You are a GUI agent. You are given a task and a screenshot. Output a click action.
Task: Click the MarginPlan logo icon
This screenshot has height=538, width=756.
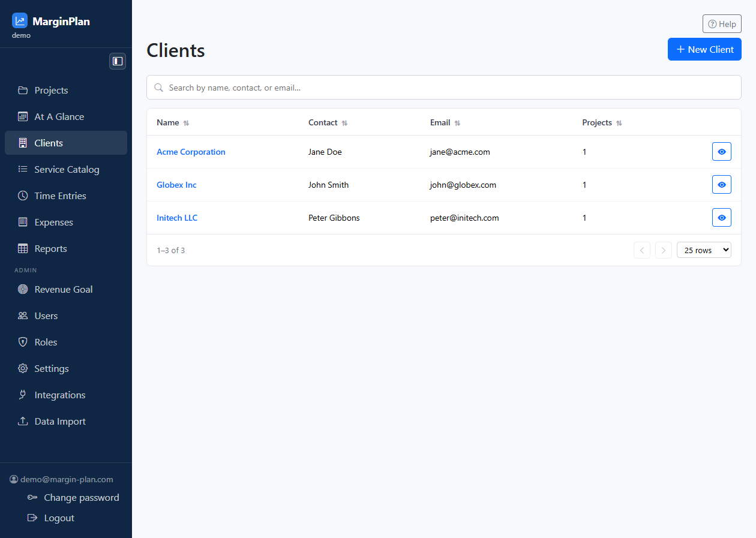point(20,21)
